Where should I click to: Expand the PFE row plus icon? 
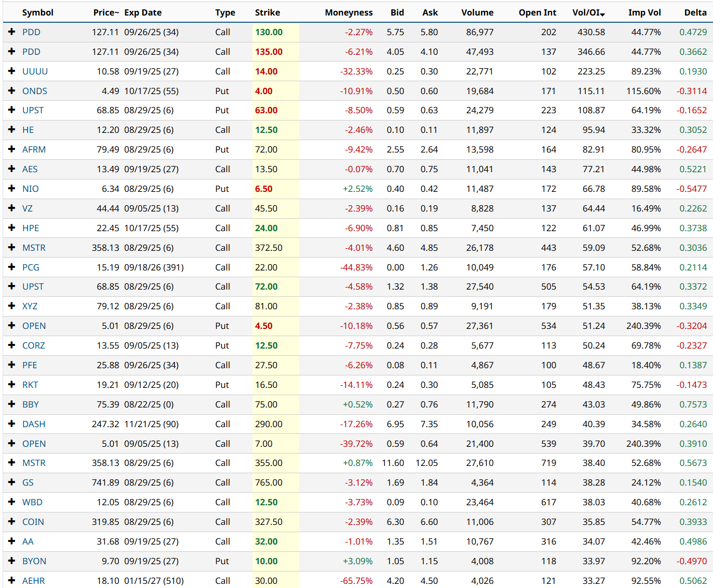pos(11,365)
